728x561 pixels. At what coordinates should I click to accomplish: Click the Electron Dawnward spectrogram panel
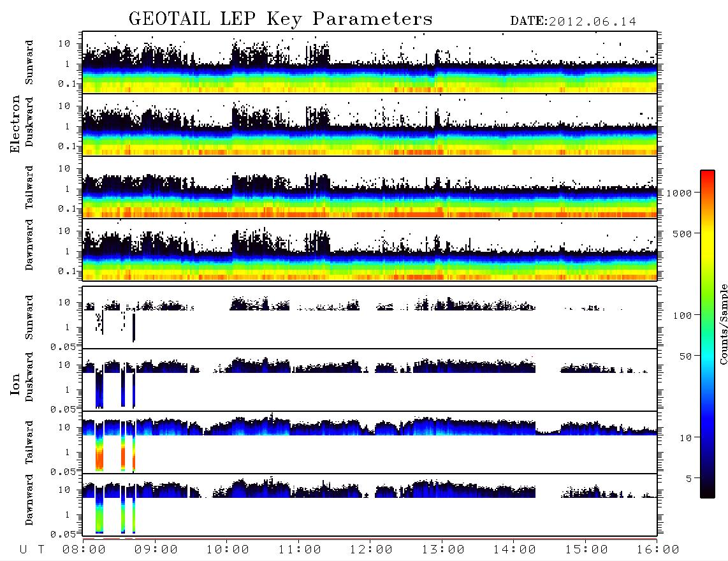[x=370, y=249]
